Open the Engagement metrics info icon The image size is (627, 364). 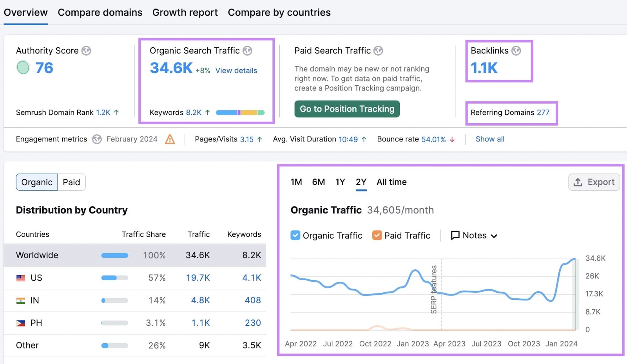click(96, 139)
